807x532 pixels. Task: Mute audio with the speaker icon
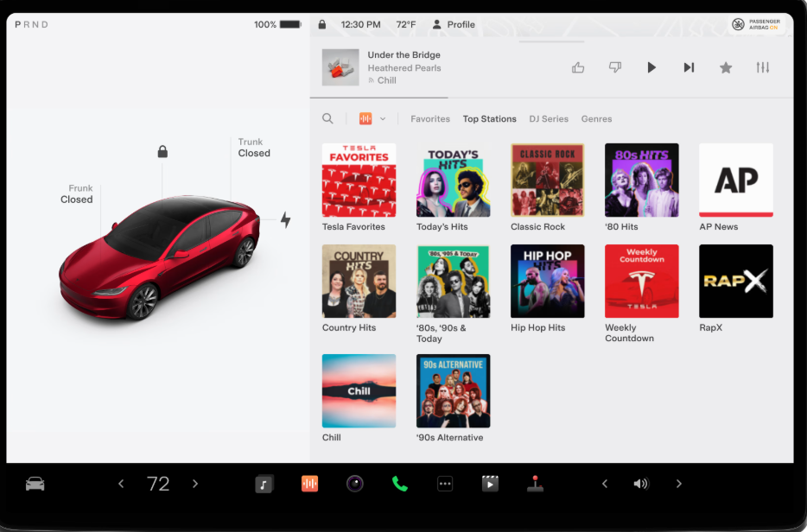[641, 484]
